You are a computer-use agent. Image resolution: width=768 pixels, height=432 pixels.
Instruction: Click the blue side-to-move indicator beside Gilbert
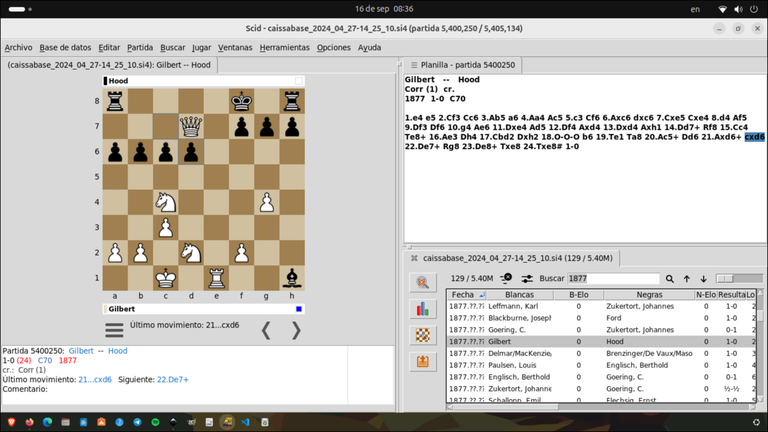coord(299,309)
